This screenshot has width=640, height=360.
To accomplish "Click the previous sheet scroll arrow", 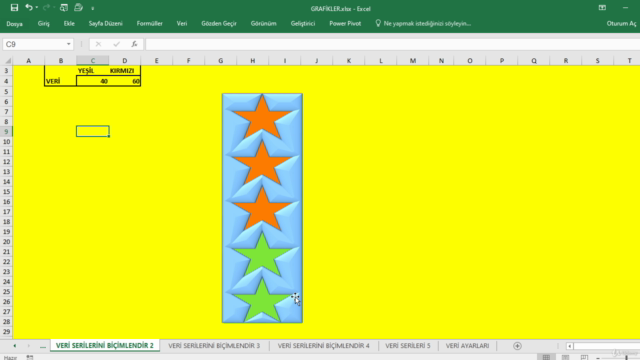I will [x=15, y=346].
